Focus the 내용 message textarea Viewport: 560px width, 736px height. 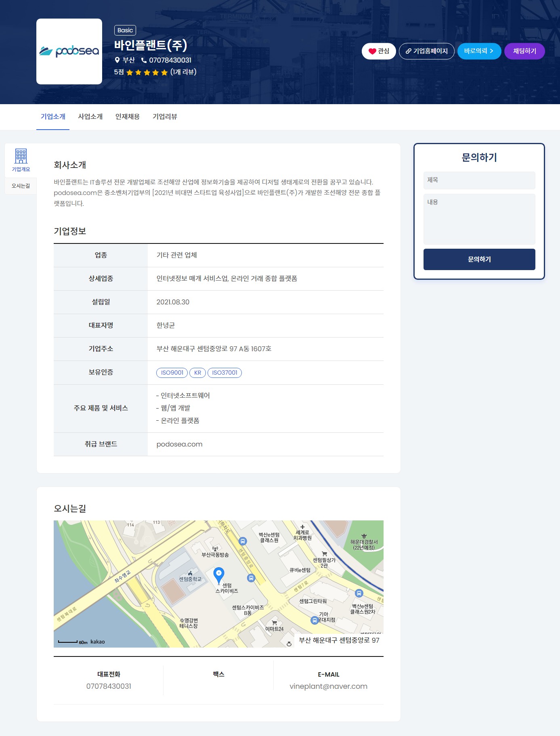tap(479, 219)
